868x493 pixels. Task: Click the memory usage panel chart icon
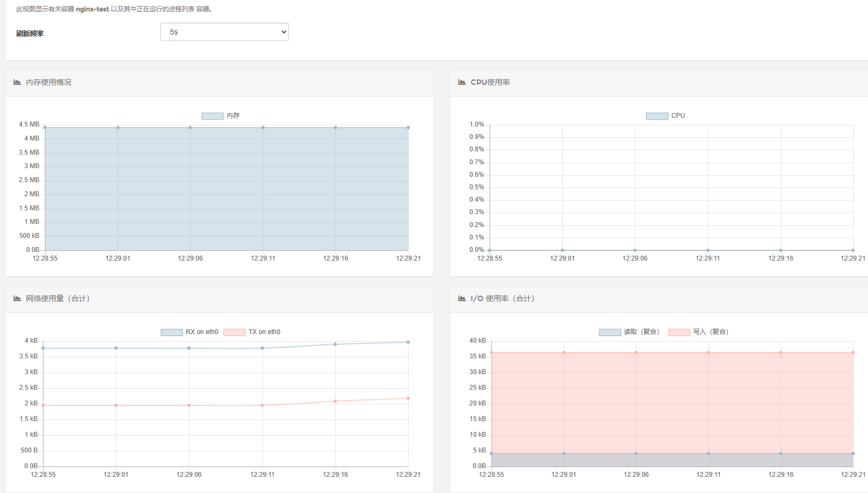point(17,82)
